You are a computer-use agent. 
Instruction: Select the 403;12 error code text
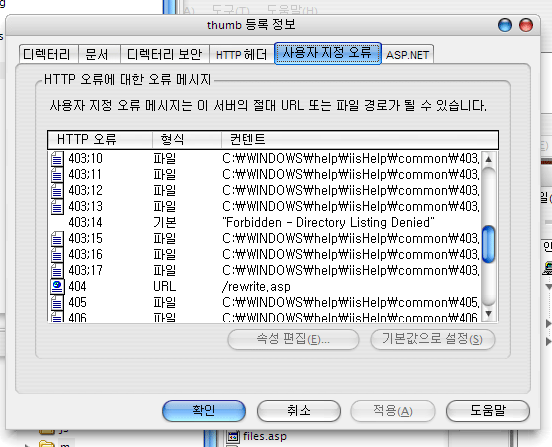[86, 190]
